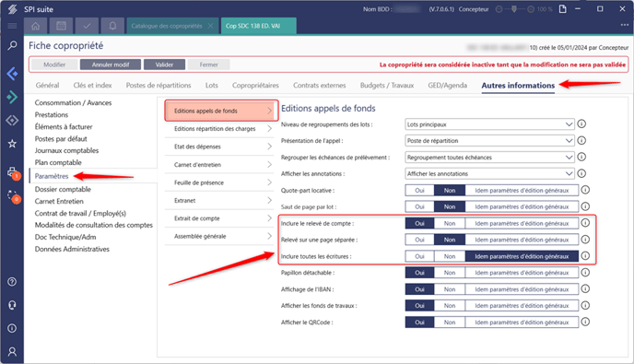Open favorites star in sidebar
This screenshot has width=634, height=364.
click(x=12, y=144)
